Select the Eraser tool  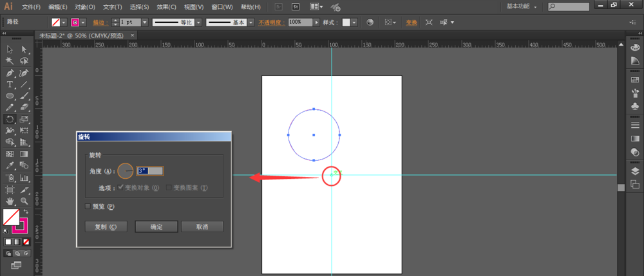coord(24,107)
